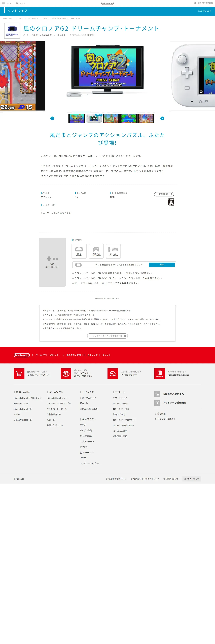Click the CERO A rating icon
This screenshot has width=215, height=644.
(x=171, y=202)
